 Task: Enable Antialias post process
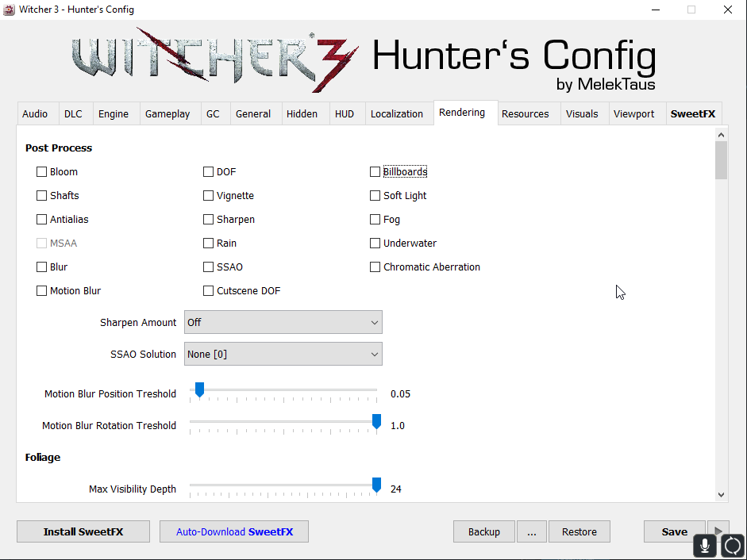point(41,220)
